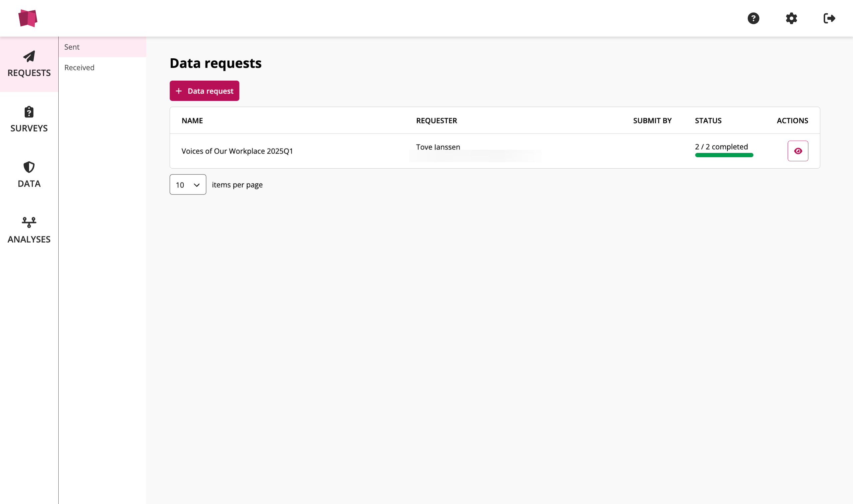This screenshot has width=853, height=504.
Task: Open Analyses node diagram icon
Action: (x=29, y=223)
